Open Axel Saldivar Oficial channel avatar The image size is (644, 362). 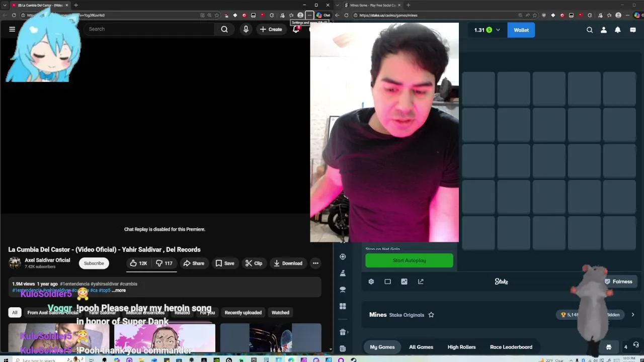point(15,263)
